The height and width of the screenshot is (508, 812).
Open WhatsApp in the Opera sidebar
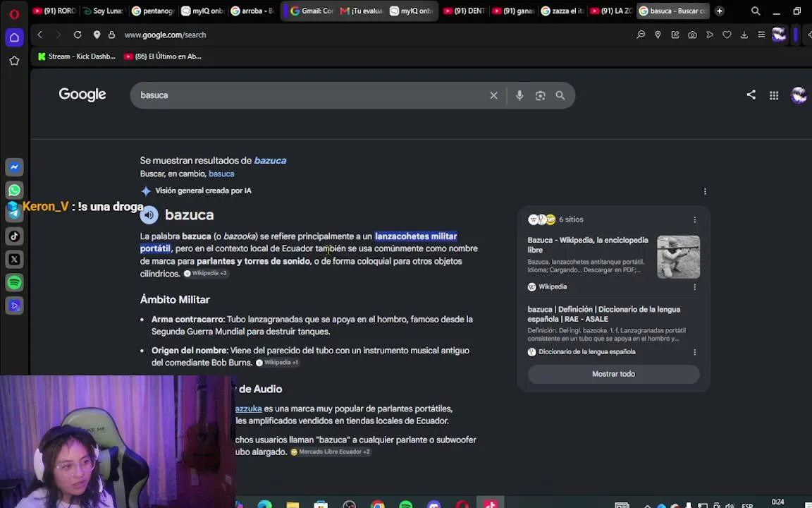[15, 190]
